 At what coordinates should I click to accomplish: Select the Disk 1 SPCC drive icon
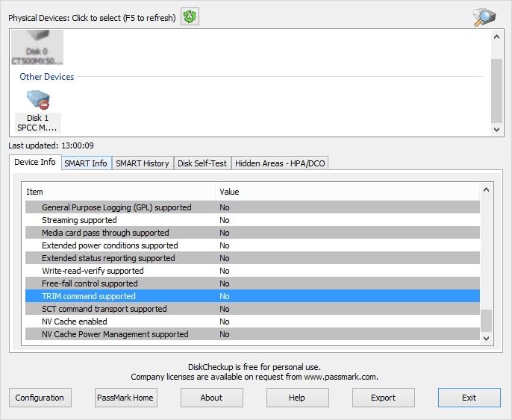[x=37, y=111]
